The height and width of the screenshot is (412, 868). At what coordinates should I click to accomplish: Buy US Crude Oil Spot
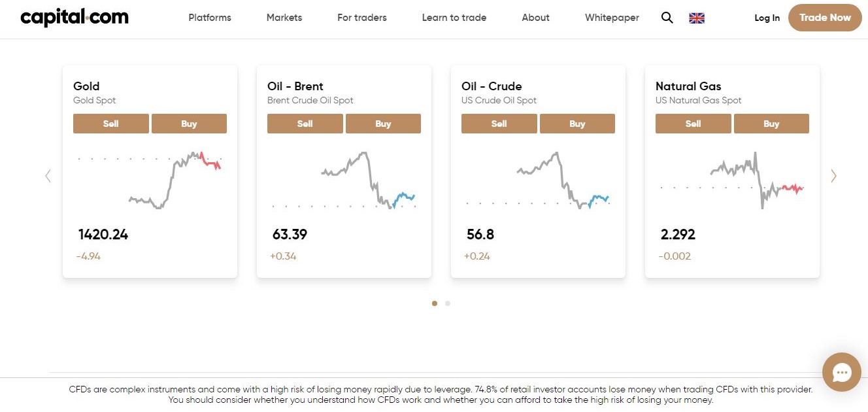[x=577, y=124]
